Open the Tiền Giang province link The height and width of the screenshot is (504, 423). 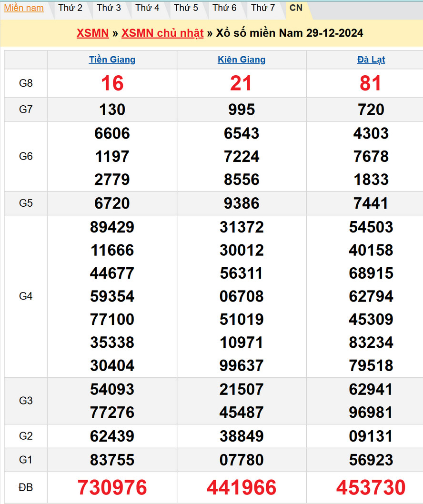coord(112,60)
